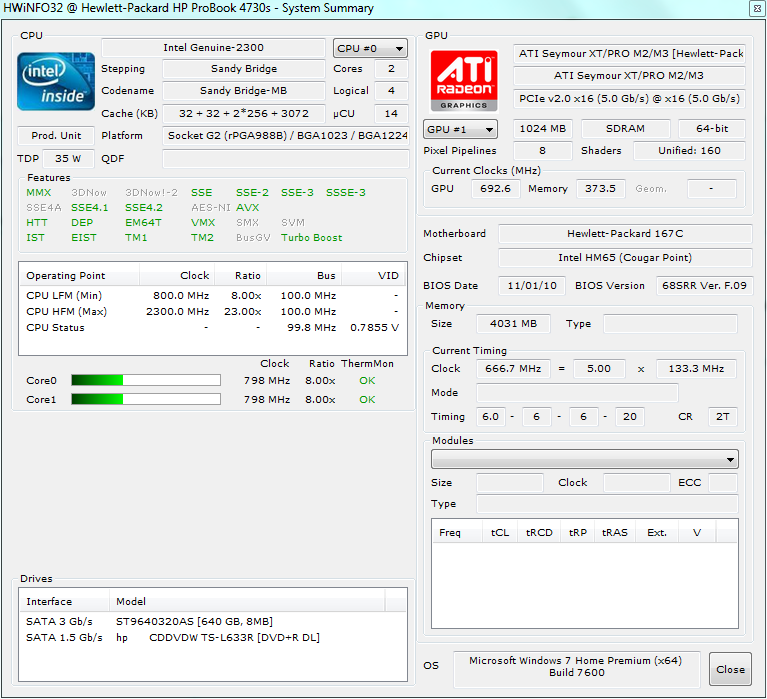Click the Cache (KB) value field

click(244, 113)
